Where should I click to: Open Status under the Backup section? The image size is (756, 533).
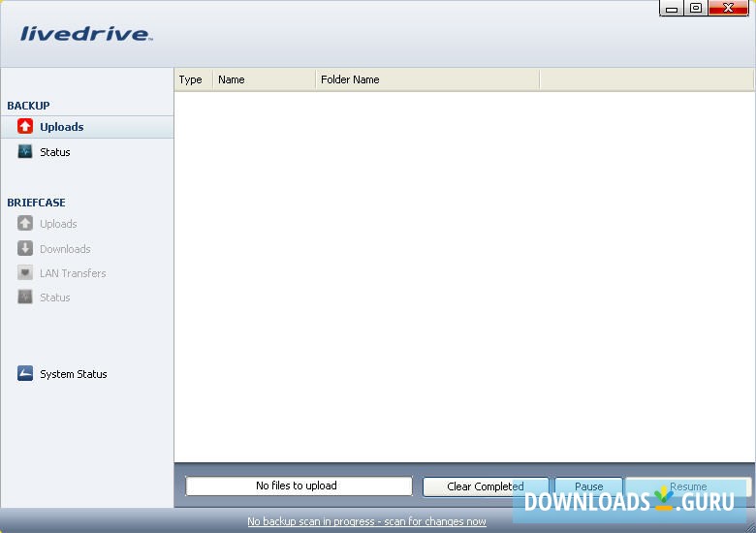pos(55,152)
